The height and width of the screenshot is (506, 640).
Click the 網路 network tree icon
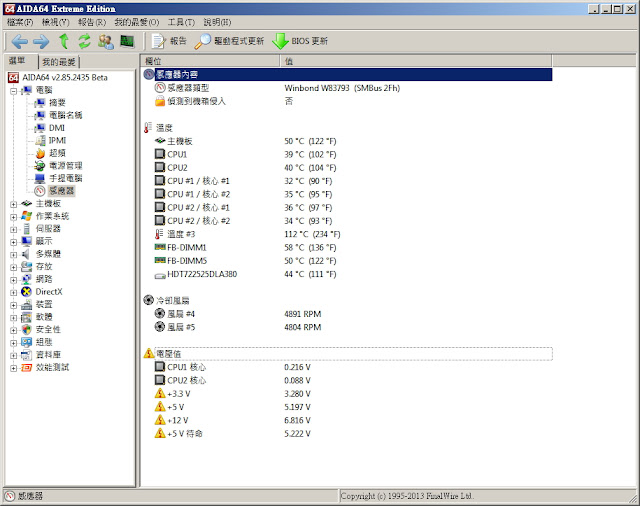pyautogui.click(x=27, y=280)
